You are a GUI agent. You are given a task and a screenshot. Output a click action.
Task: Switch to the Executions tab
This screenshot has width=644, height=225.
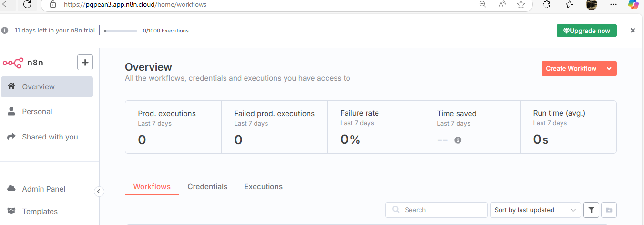click(263, 187)
